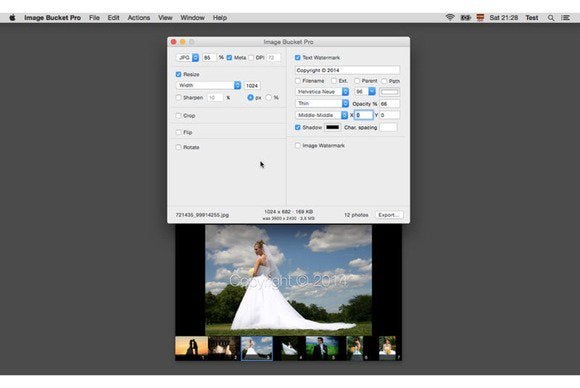This screenshot has height=388, width=580.
Task: Open the Edit menu
Action: (x=114, y=18)
